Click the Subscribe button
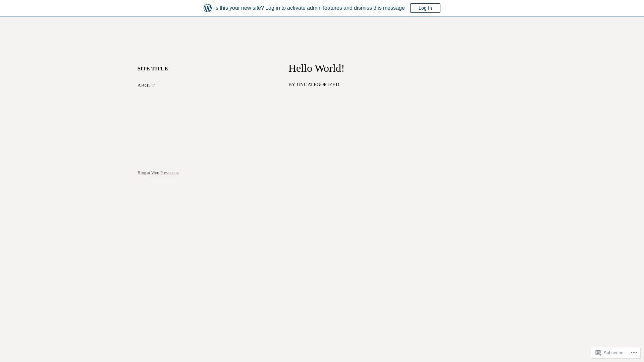The width and height of the screenshot is (644, 362). pos(609,353)
